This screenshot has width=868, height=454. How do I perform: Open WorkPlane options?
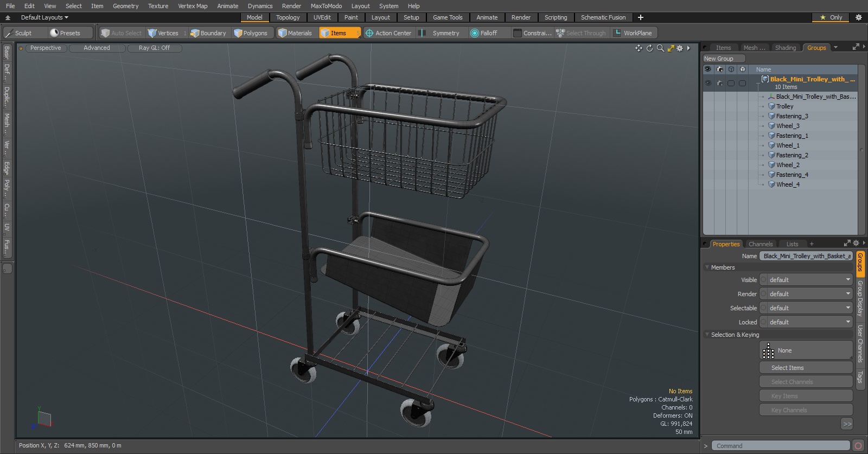tap(634, 33)
